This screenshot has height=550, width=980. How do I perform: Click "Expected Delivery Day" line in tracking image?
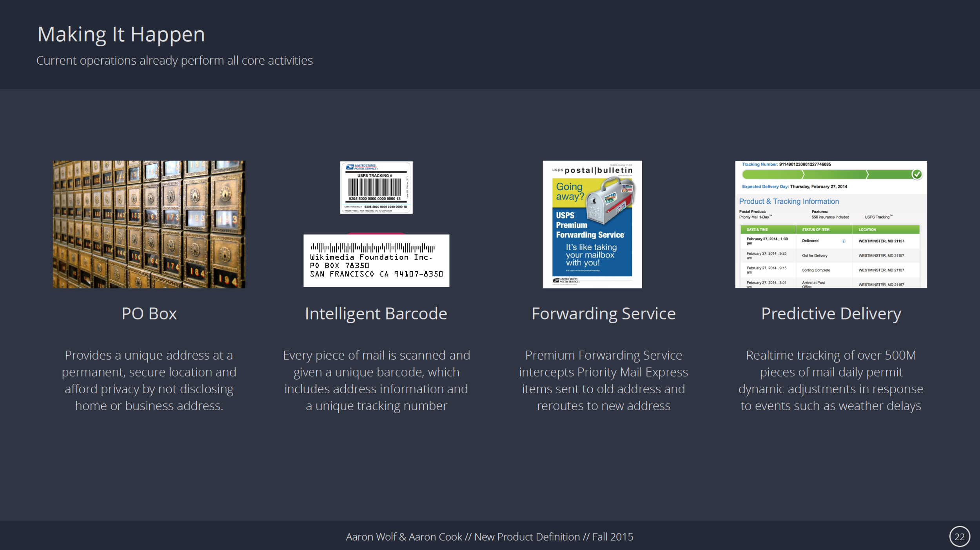[794, 186]
